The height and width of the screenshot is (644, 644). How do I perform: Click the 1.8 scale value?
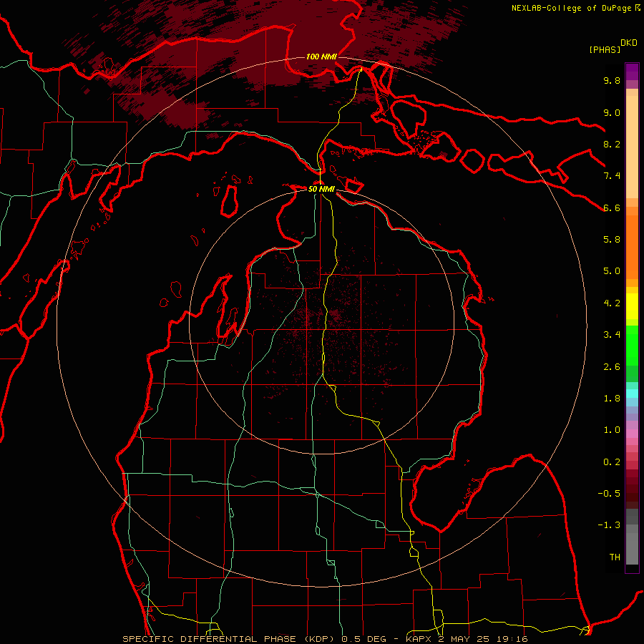coord(612,399)
